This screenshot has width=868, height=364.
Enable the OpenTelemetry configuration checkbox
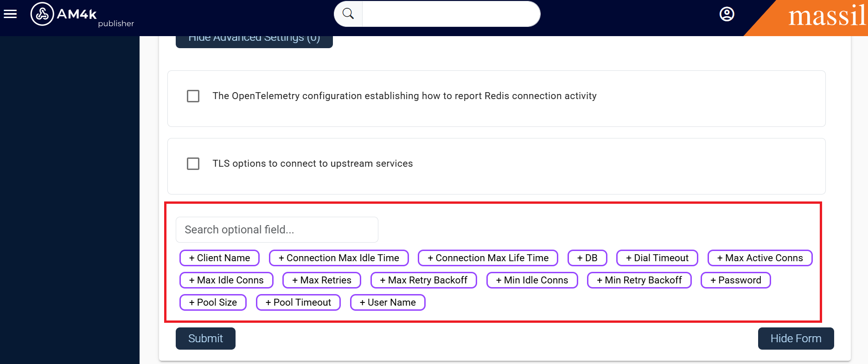point(193,96)
